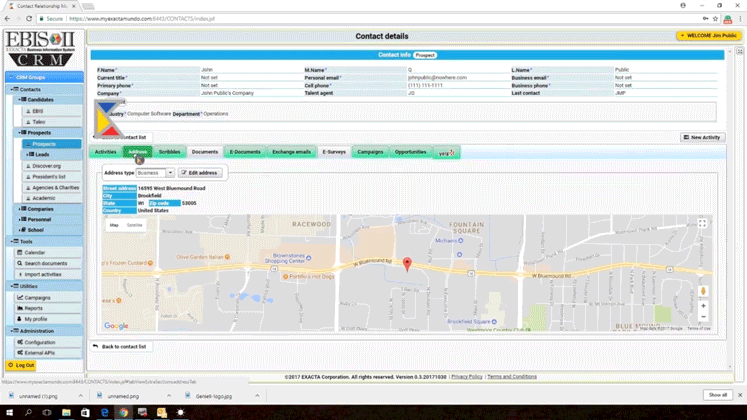
Task: Select the Prospects item in sidebar
Action: point(51,144)
